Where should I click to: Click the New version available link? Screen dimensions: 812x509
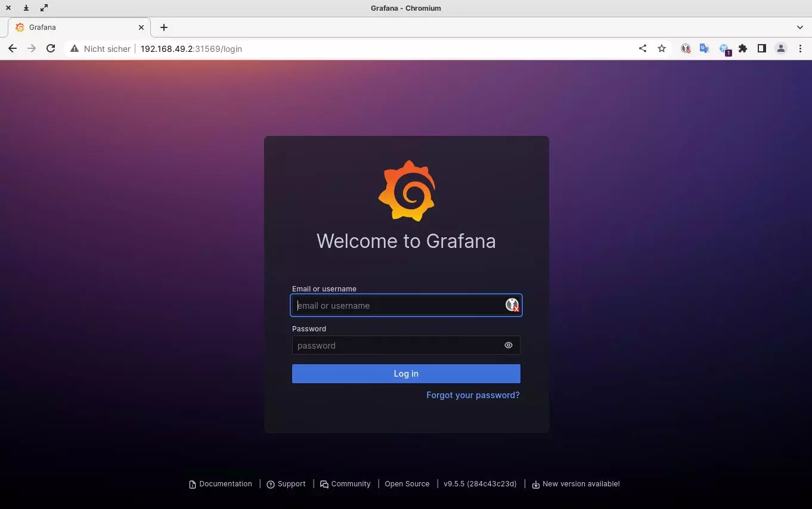(x=581, y=484)
